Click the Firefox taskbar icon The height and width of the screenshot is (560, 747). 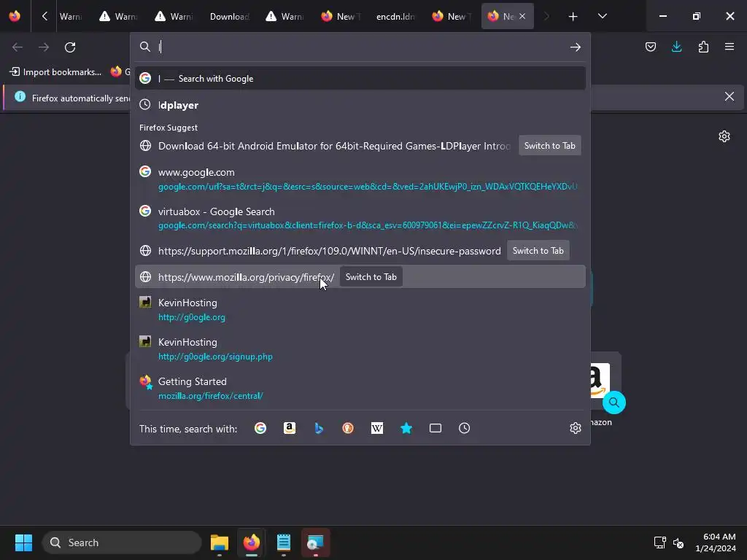(x=252, y=542)
